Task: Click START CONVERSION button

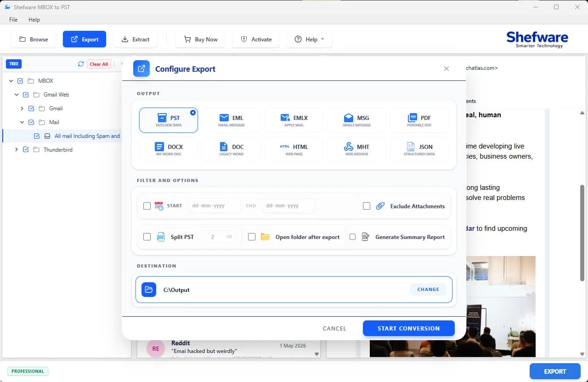Action: click(409, 328)
